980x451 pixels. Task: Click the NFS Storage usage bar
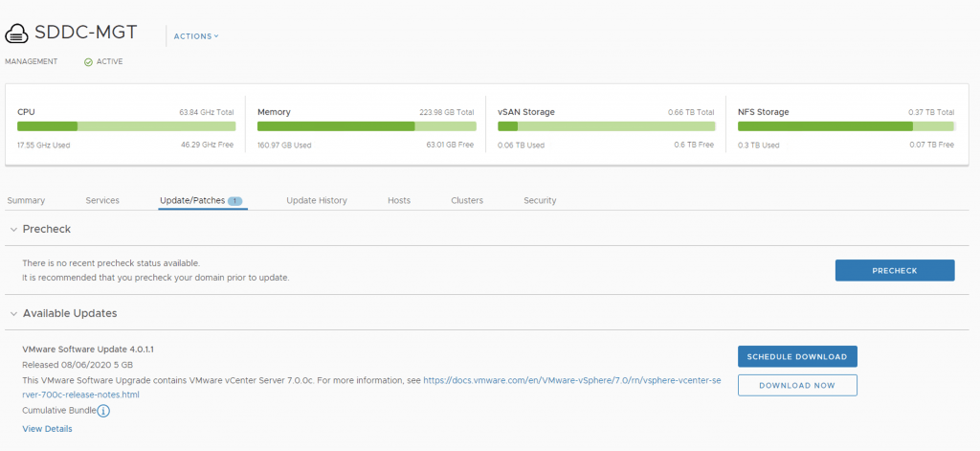click(845, 126)
